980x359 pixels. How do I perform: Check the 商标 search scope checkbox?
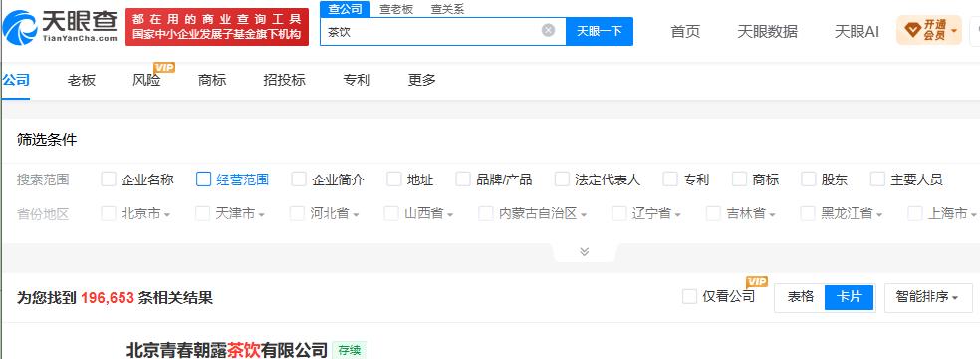click(739, 179)
